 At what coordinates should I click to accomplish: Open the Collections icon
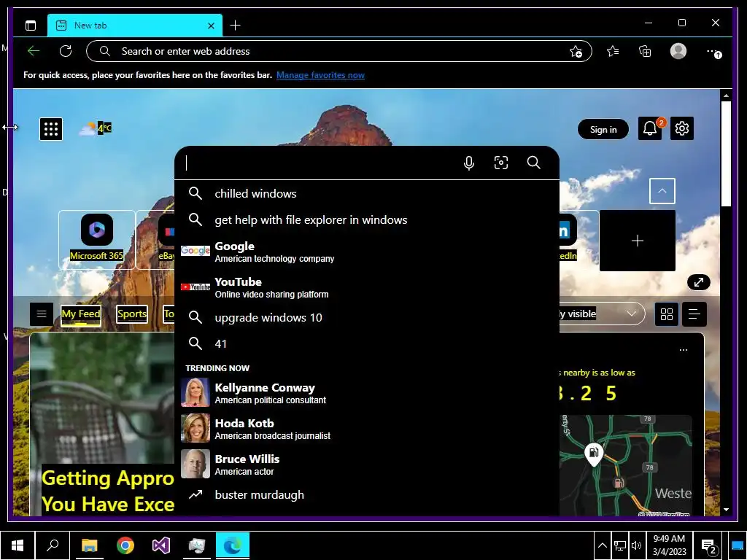point(645,51)
